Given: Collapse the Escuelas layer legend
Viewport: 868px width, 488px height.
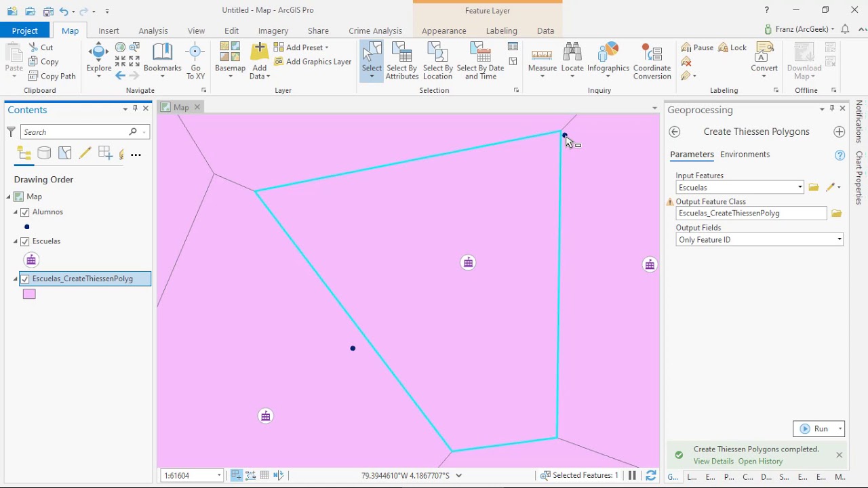Looking at the screenshot, I should click(x=16, y=241).
